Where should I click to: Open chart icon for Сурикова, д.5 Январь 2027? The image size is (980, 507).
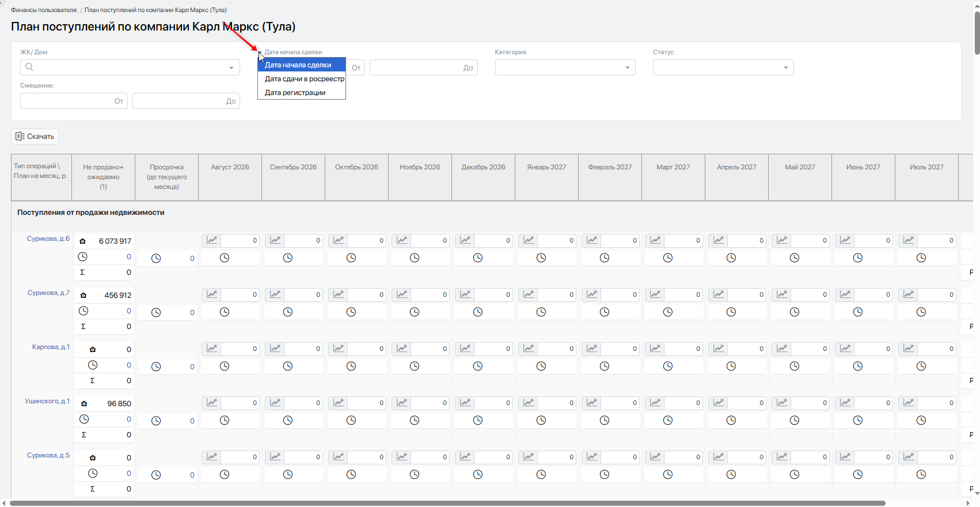click(529, 457)
